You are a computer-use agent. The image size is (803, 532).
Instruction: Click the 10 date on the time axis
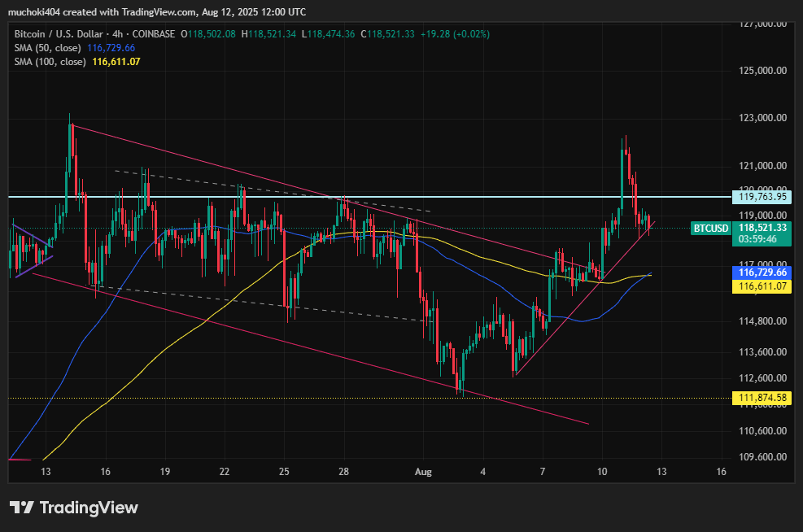tap(602, 472)
